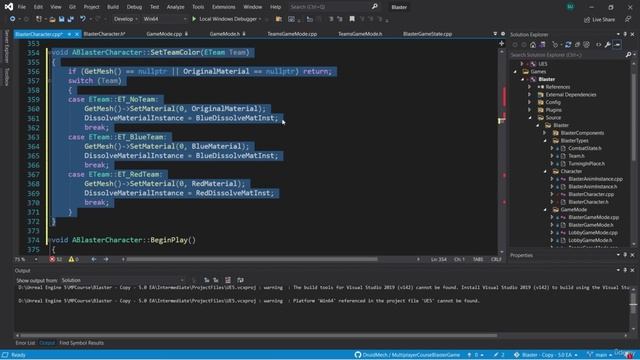Switch to the BlasterCharacter.h tab
This screenshot has height=360, width=640.
click(104, 34)
